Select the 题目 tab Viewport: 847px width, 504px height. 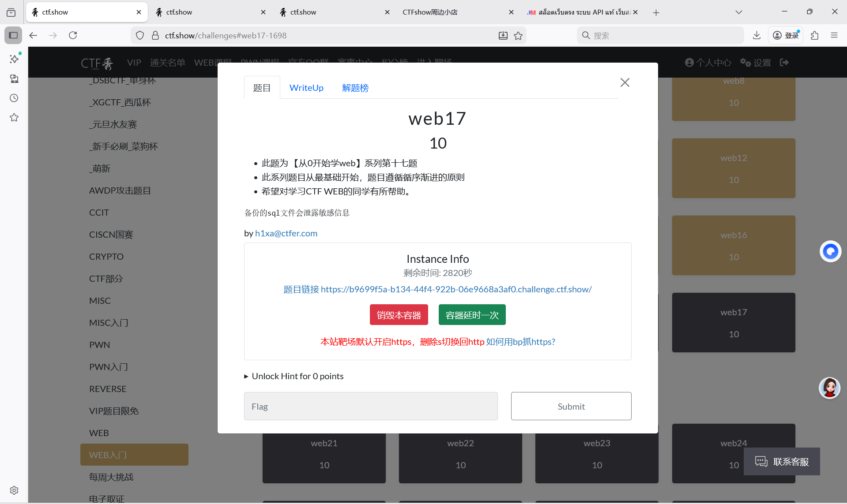click(x=262, y=88)
